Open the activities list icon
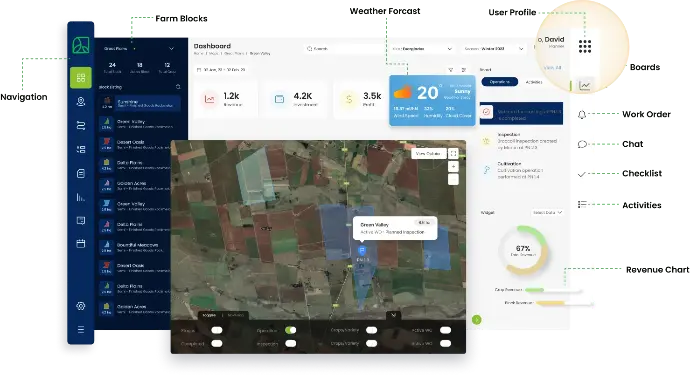Viewport: 690px width, 375px height. pyautogui.click(x=582, y=204)
